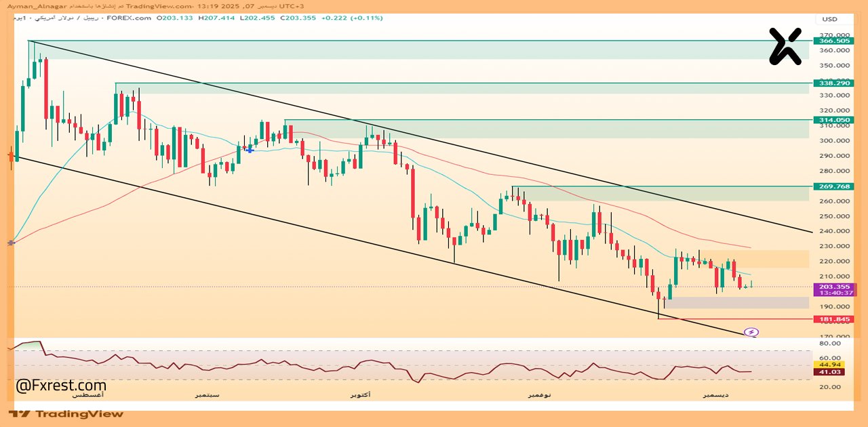Click the blue plus marker on the September candles

click(250, 150)
